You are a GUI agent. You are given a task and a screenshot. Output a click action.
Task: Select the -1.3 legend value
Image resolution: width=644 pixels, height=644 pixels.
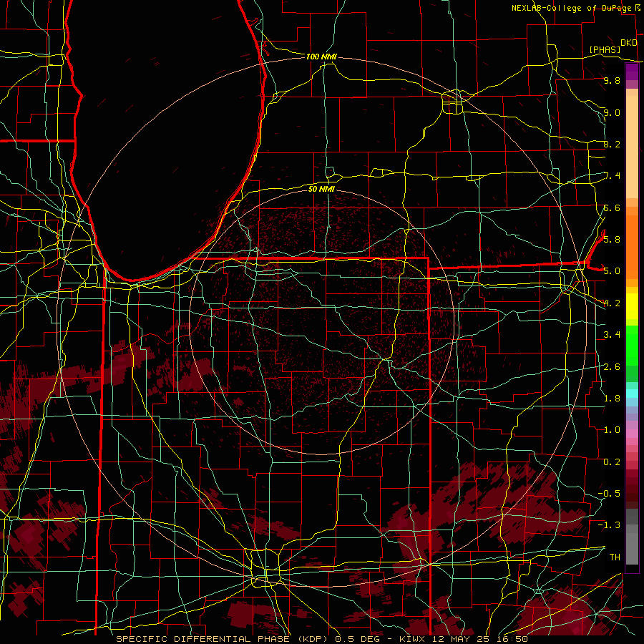pyautogui.click(x=609, y=525)
